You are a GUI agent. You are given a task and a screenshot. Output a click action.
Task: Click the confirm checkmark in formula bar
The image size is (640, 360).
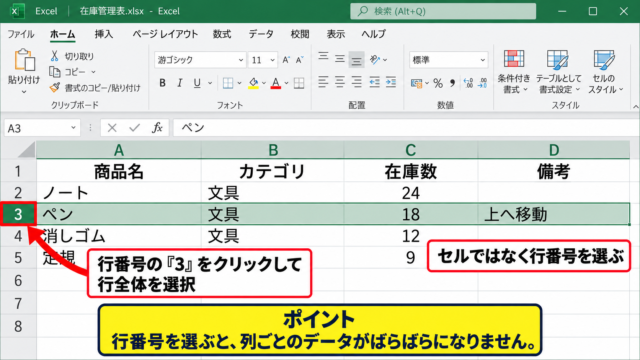134,128
